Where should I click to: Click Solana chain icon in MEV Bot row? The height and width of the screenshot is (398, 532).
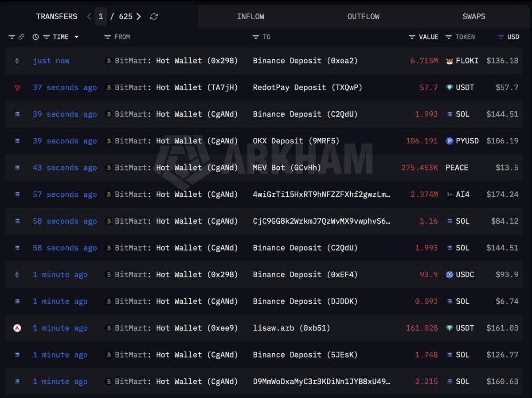[x=17, y=168]
